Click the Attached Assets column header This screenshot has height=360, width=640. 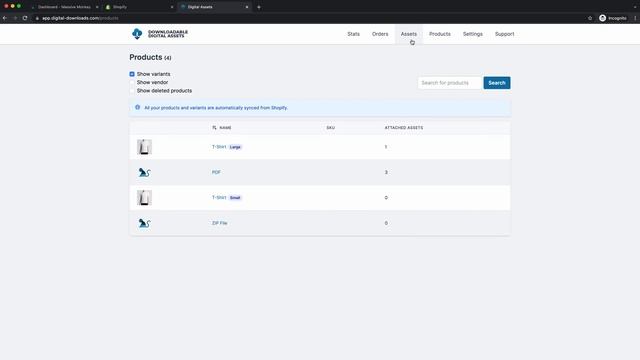point(404,128)
